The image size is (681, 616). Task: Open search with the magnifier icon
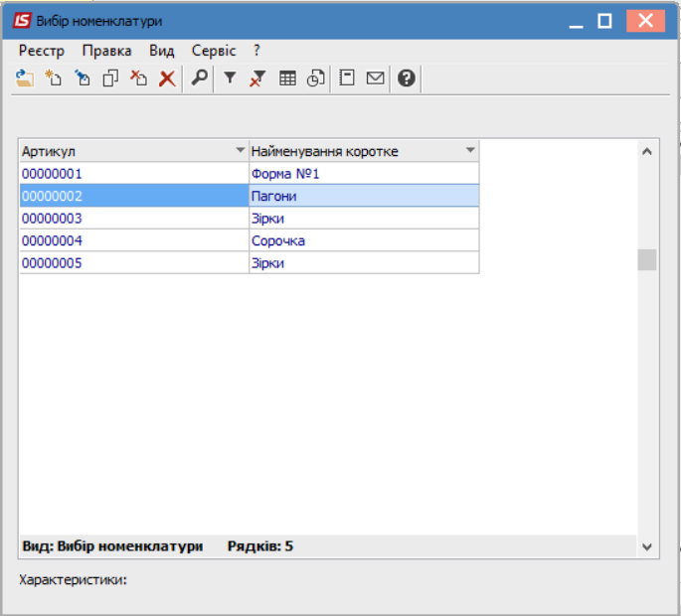(200, 78)
